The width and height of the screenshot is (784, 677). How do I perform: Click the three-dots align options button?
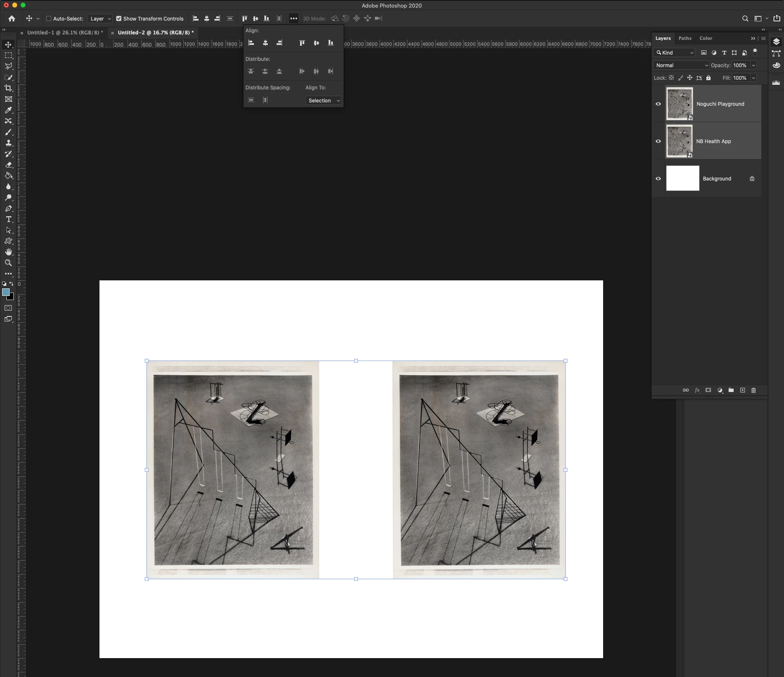click(x=294, y=18)
